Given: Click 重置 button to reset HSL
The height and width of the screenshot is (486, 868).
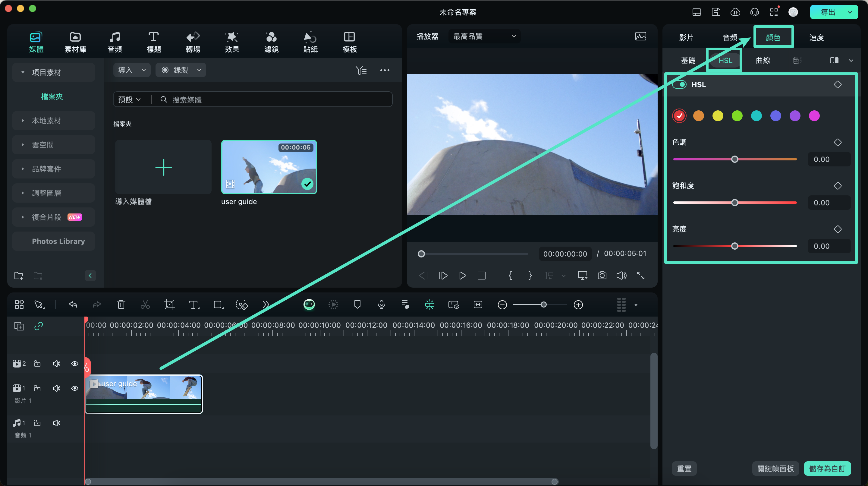Looking at the screenshot, I should point(685,469).
